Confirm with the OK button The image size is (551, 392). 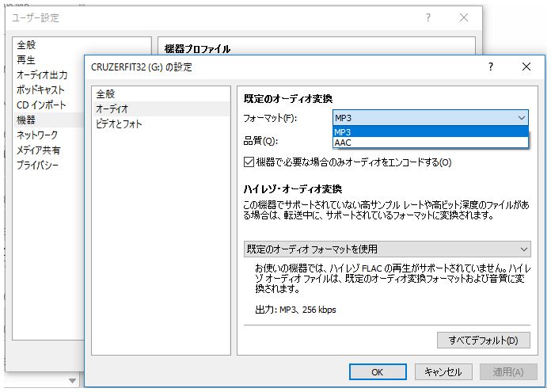click(378, 372)
